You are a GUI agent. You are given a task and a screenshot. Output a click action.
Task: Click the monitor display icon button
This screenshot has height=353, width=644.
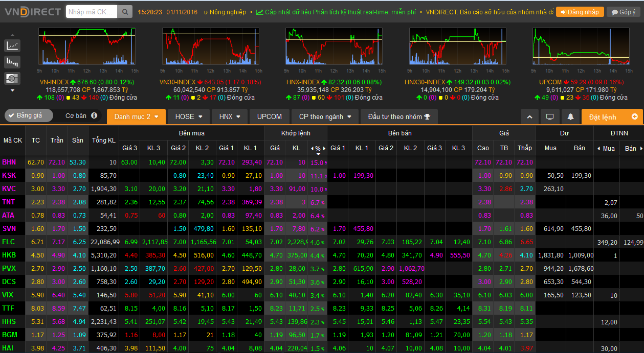pyautogui.click(x=550, y=116)
